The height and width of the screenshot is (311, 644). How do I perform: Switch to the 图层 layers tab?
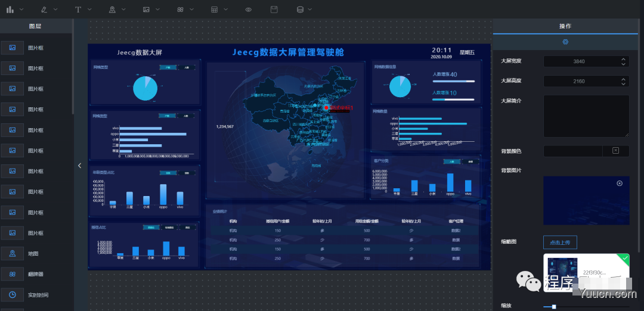[x=35, y=26]
